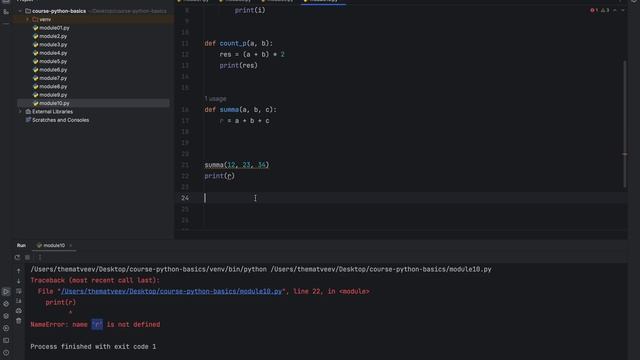Screen dimensions: 640x360
Task: Open more run toolbar actions
Action: (x=40, y=257)
